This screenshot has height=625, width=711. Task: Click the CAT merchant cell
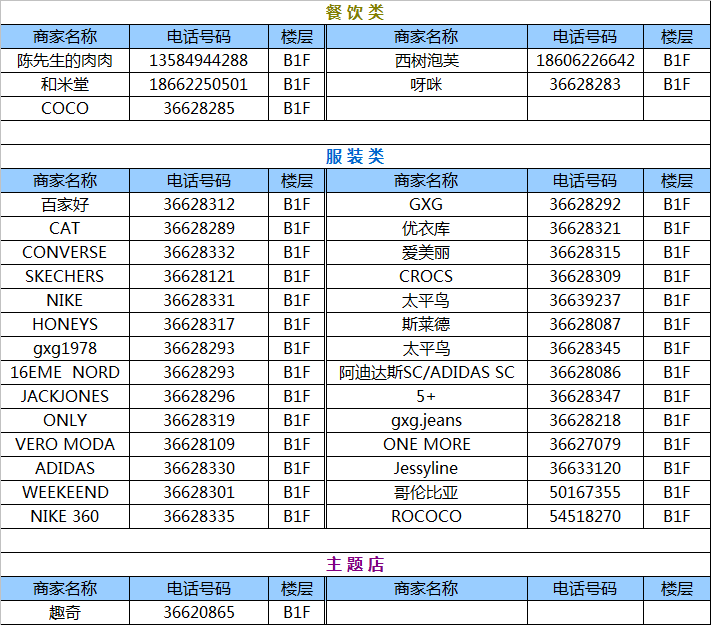(65, 228)
